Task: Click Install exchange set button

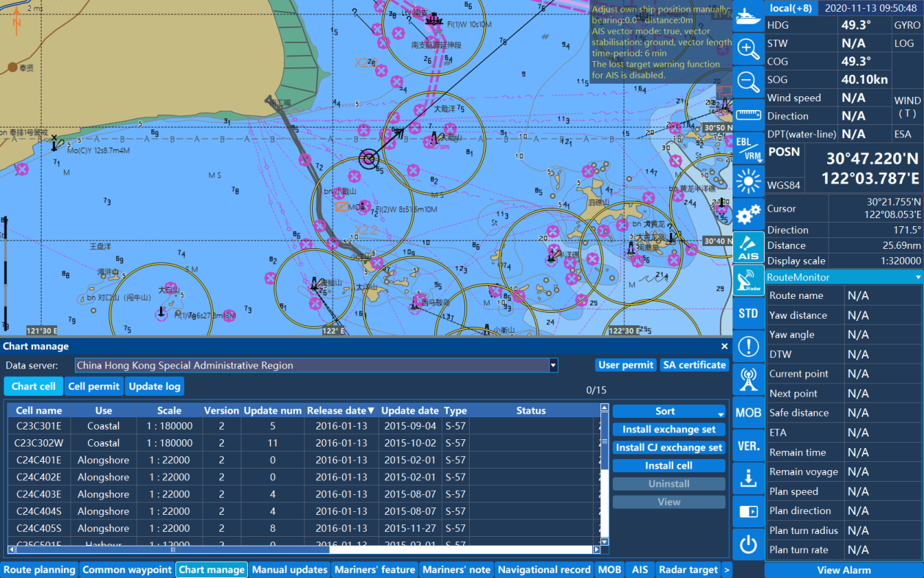Action: pos(669,430)
